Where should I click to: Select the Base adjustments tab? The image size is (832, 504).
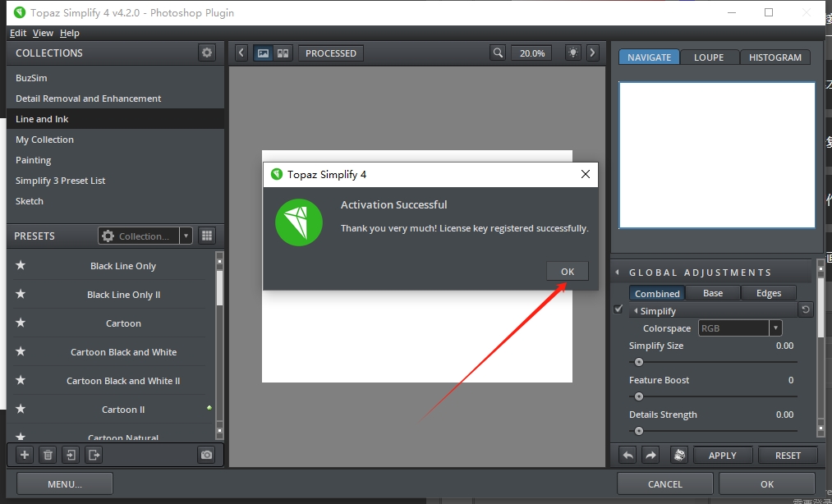tap(713, 293)
